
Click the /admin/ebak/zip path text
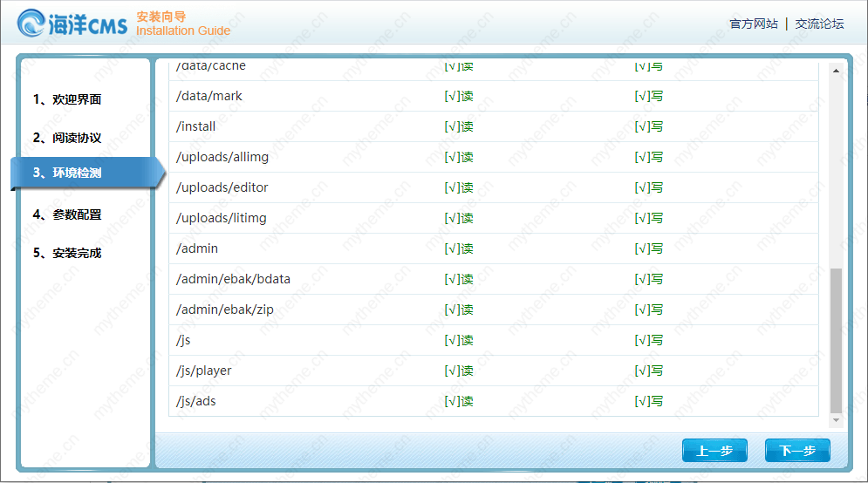[225, 310]
